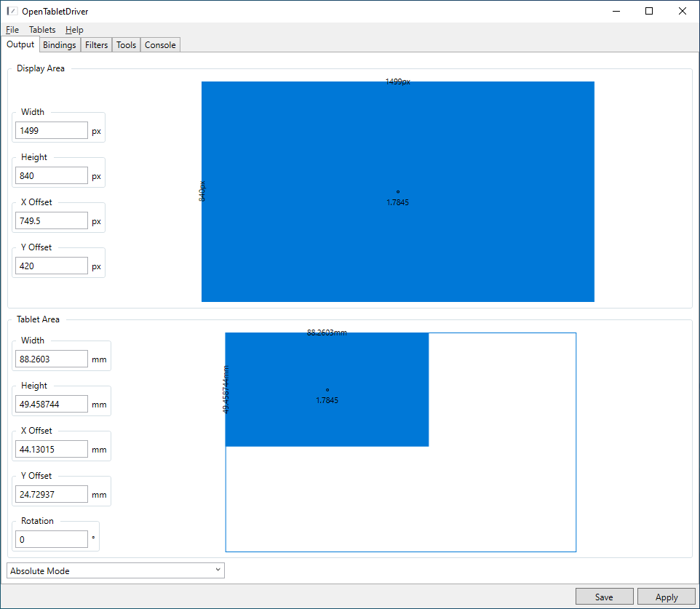Click the Display Area Width field
Image resolution: width=700 pixels, height=609 pixels.
[52, 130]
